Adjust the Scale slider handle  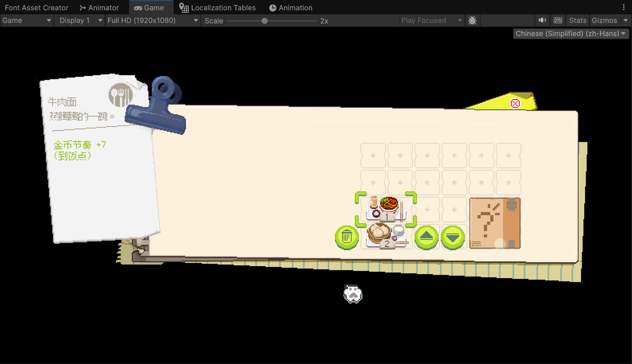(264, 21)
